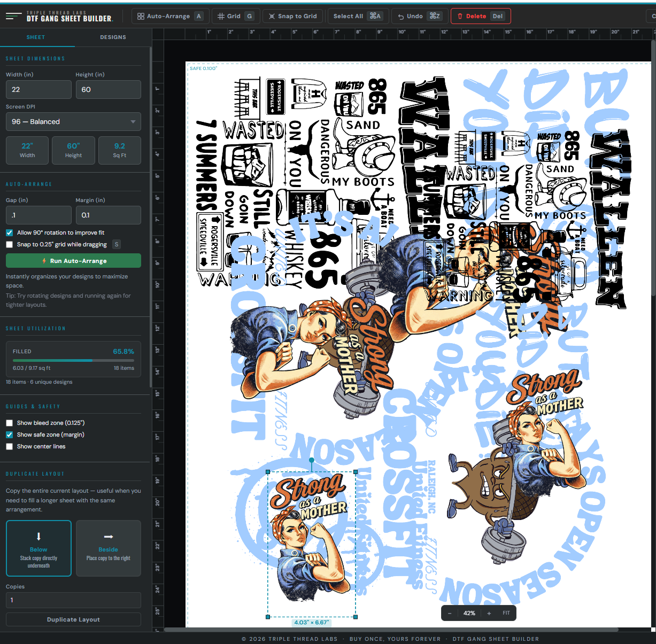
Task: Open the Screen DPI dropdown
Action: tap(73, 121)
